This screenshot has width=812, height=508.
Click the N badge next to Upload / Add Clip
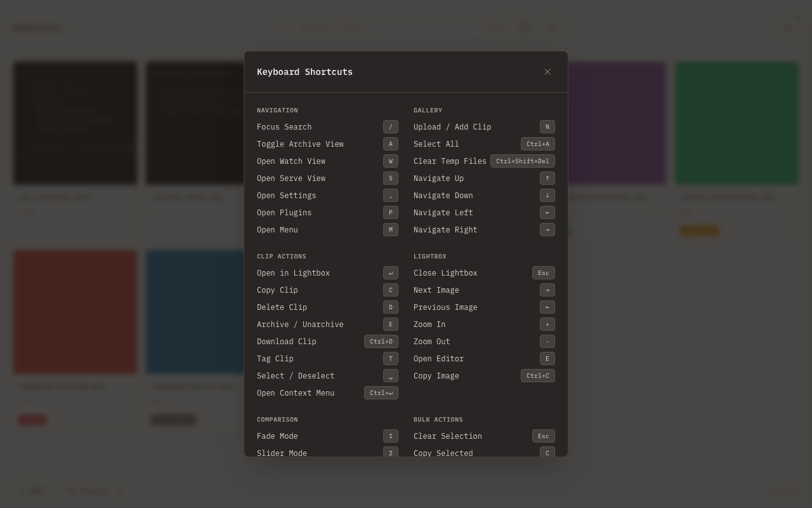[547, 127]
